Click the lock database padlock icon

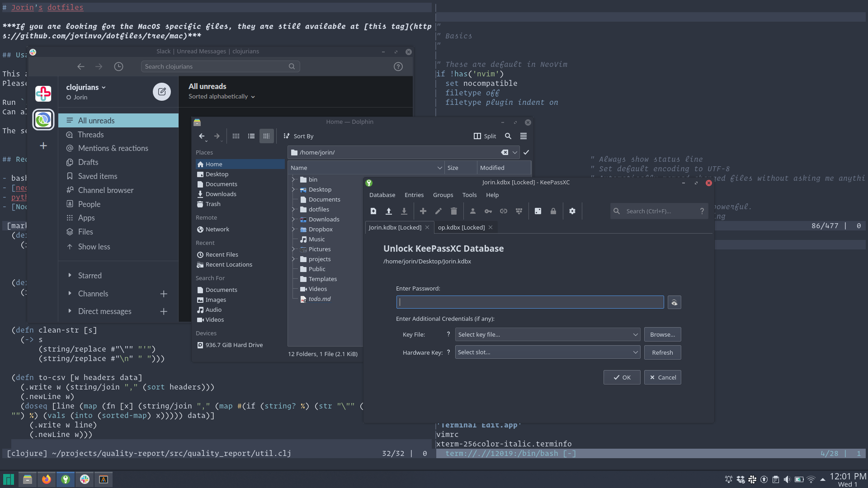tap(553, 211)
